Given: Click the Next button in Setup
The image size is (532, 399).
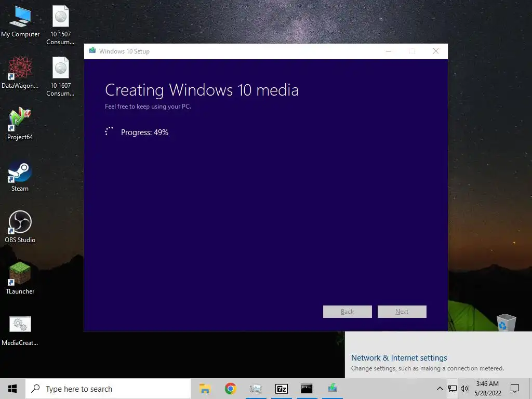Looking at the screenshot, I should point(402,312).
